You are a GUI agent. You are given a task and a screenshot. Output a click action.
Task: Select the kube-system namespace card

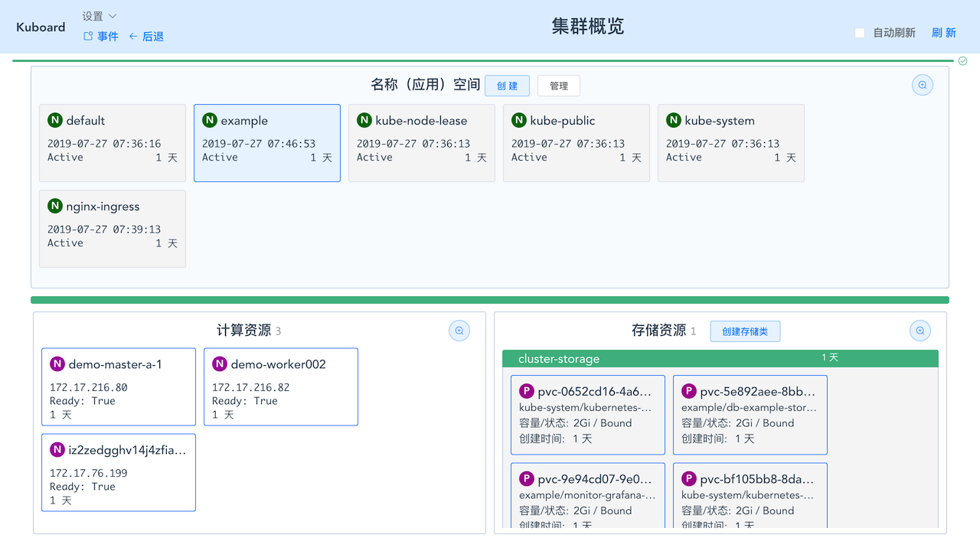point(730,142)
